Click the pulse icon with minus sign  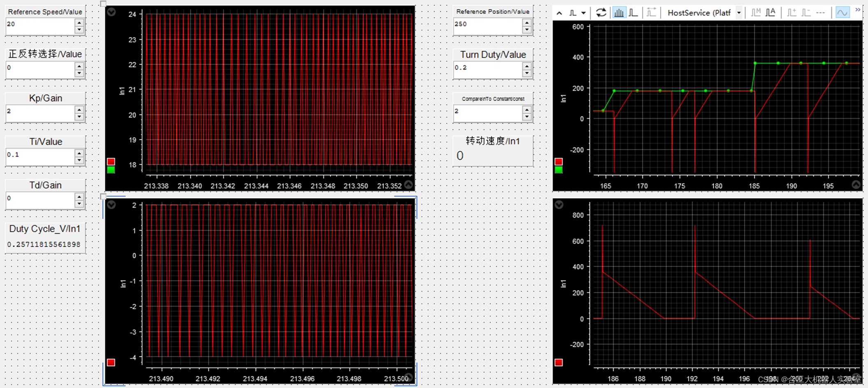coord(806,13)
